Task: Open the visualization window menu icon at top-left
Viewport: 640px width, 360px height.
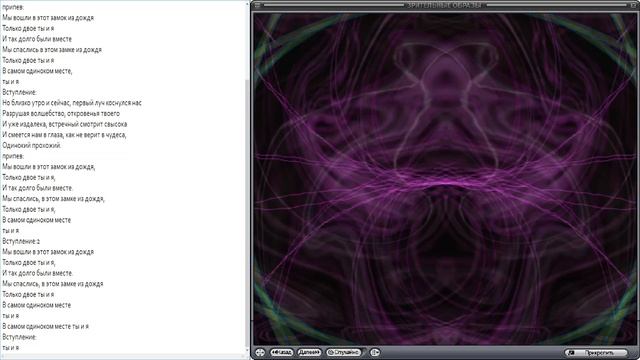Action: [x=257, y=5]
